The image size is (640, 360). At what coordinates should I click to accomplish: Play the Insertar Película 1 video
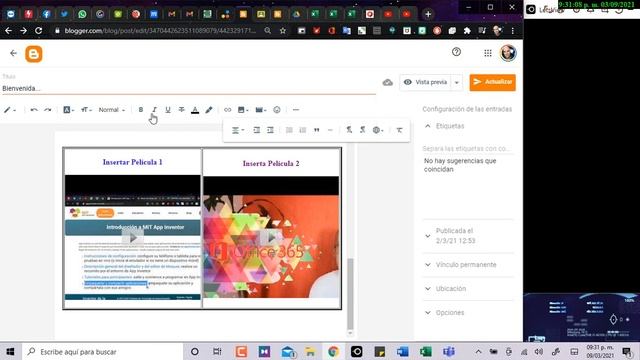tap(133, 238)
